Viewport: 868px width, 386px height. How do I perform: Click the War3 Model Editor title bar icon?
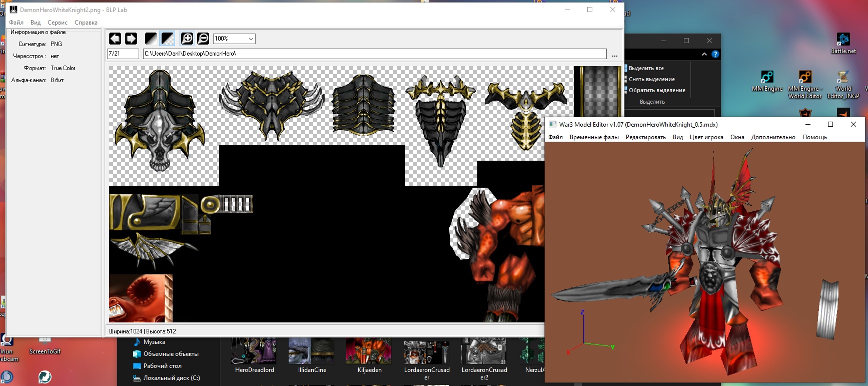552,124
